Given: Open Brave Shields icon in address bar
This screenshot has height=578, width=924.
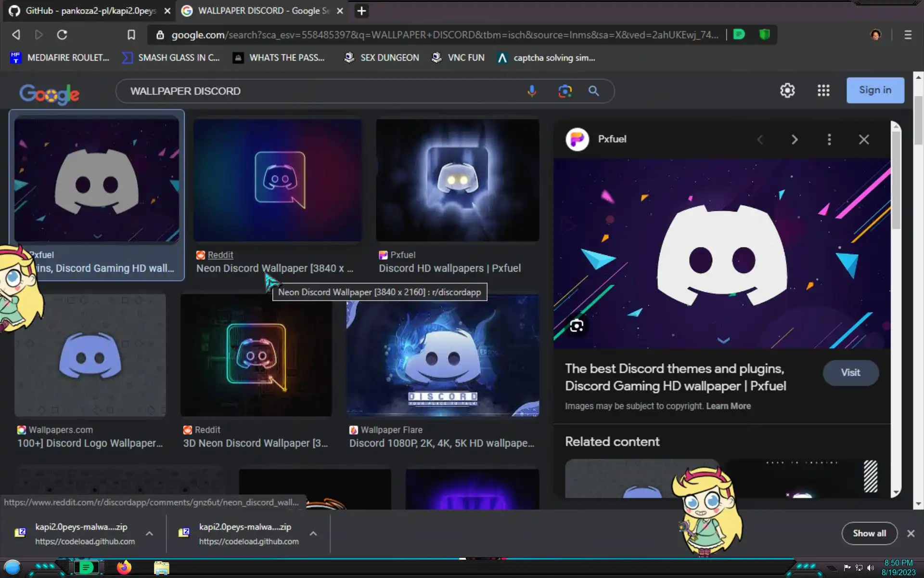Looking at the screenshot, I should (x=764, y=35).
